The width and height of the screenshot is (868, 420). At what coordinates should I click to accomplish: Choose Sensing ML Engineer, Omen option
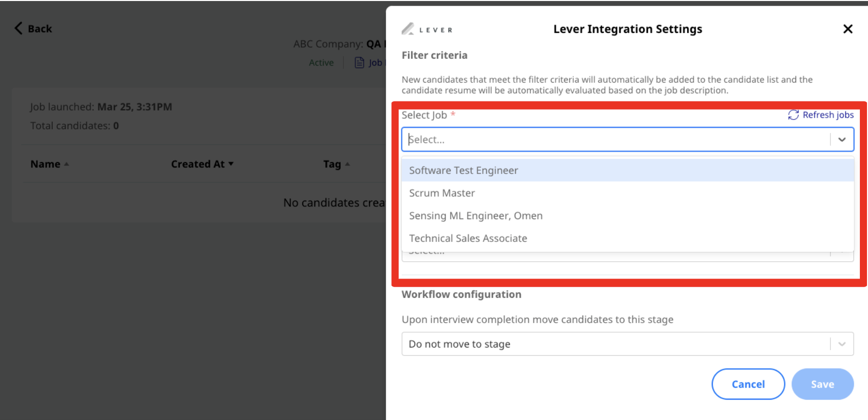tap(628, 216)
